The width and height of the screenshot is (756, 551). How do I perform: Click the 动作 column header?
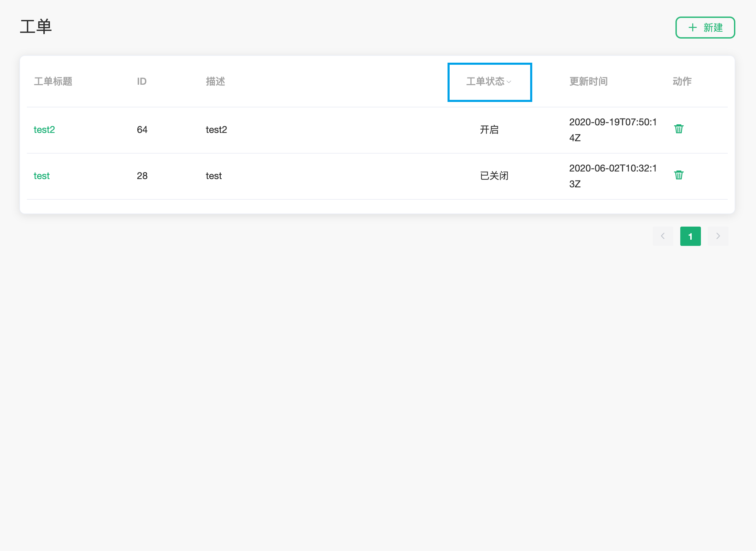(x=682, y=82)
